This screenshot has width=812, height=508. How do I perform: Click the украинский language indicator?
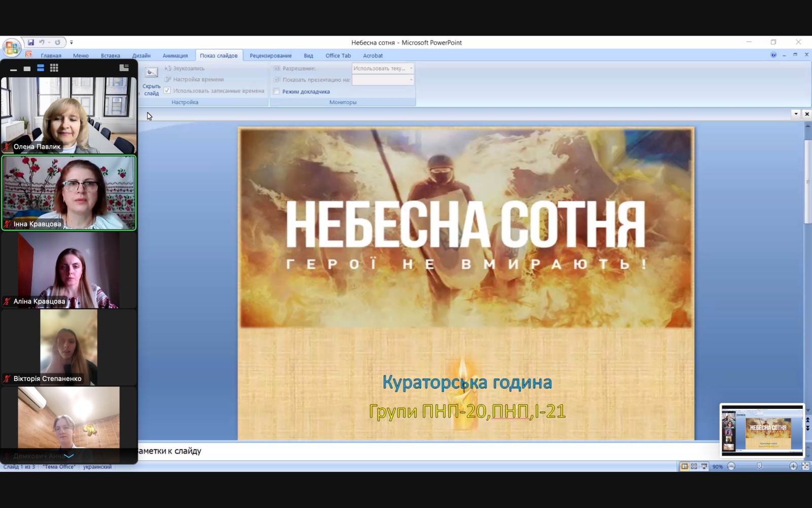tap(97, 466)
